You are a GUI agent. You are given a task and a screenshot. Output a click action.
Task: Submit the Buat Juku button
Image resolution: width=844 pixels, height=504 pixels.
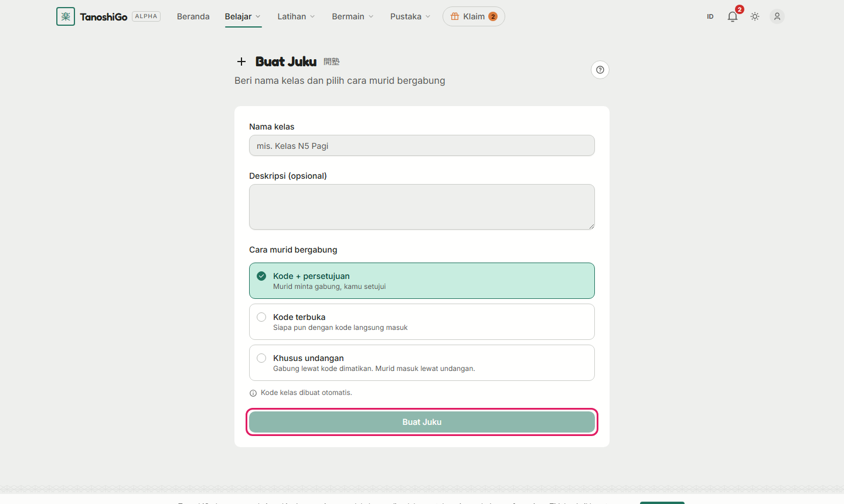[x=422, y=422]
